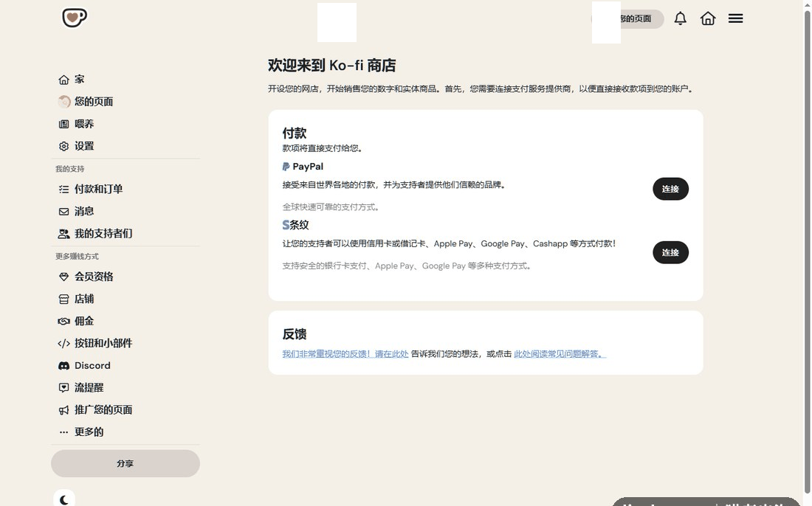
Task: Click the PayPal logo icon
Action: coord(286,167)
